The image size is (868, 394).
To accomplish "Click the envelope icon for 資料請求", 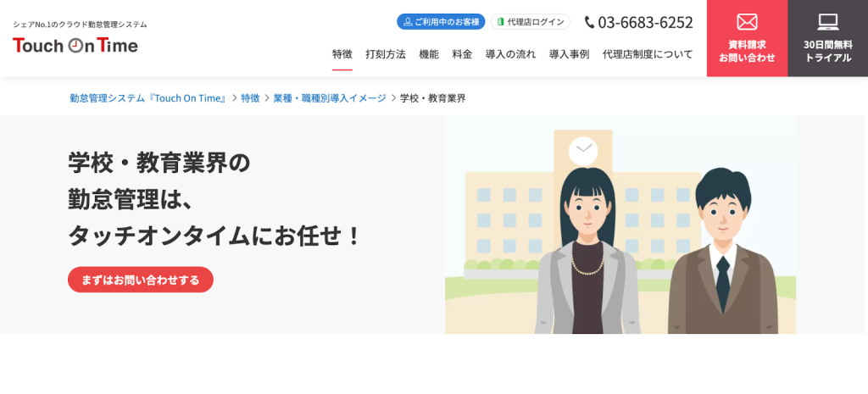I will pyautogui.click(x=747, y=22).
